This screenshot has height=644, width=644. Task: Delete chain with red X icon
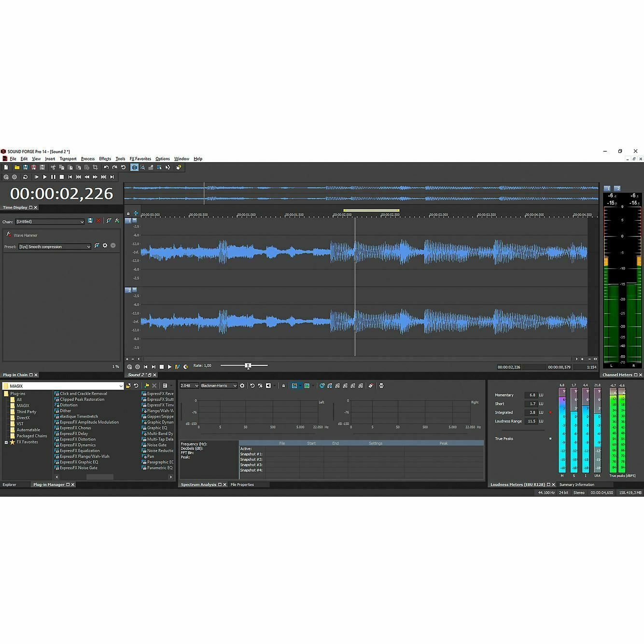(x=98, y=221)
